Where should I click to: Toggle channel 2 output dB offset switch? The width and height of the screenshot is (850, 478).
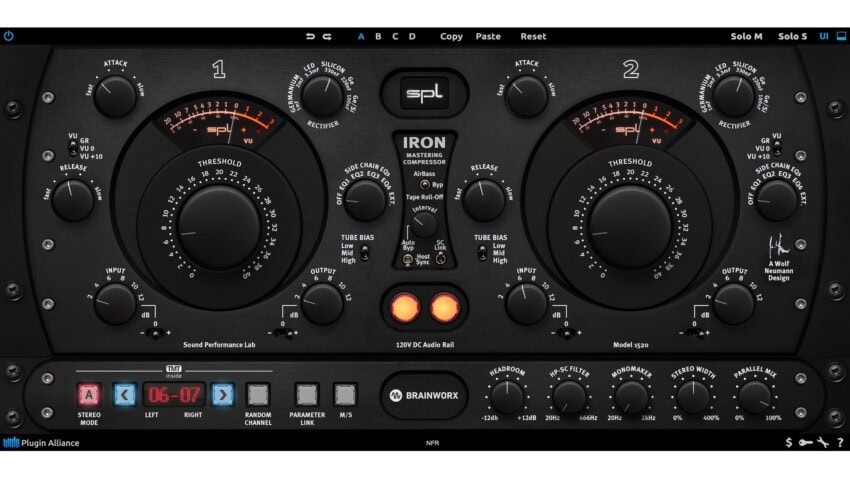pos(694,333)
